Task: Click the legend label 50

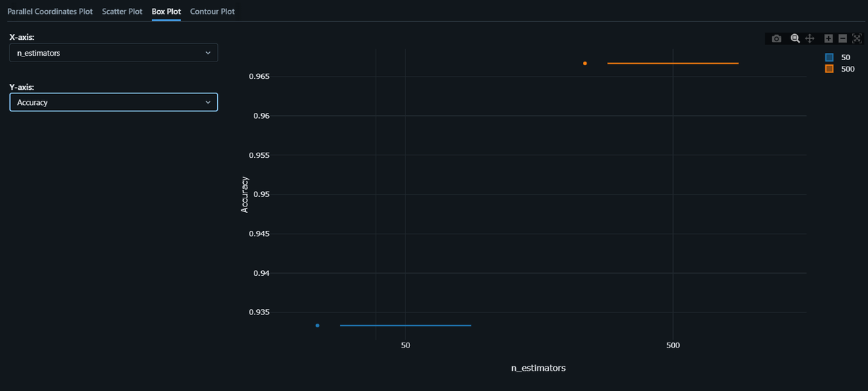Action: [846, 57]
